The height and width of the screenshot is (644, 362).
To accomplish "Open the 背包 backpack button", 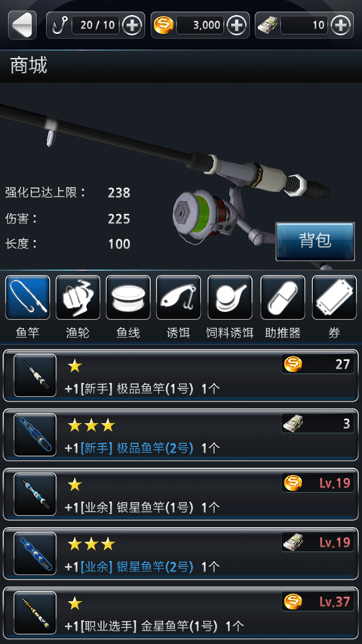I will coord(315,242).
